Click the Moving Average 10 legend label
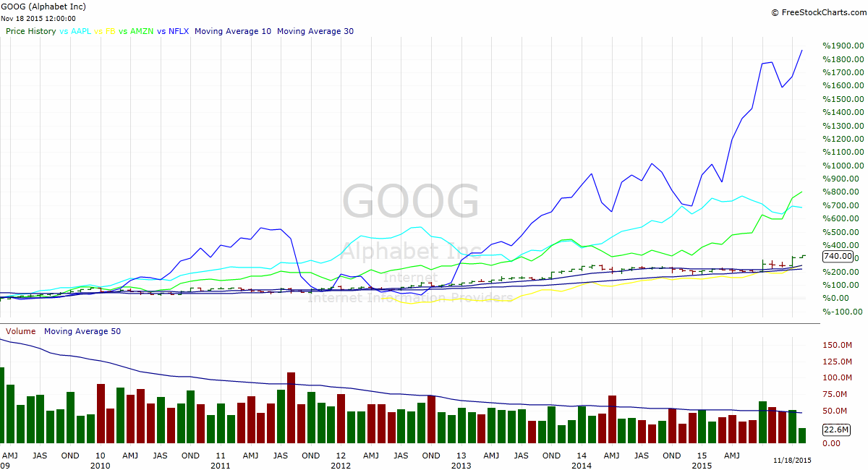The width and height of the screenshot is (868, 470). tap(233, 32)
